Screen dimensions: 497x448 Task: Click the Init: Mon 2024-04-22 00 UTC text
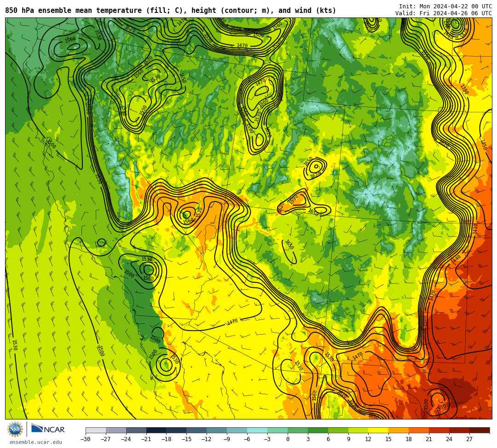(445, 6)
